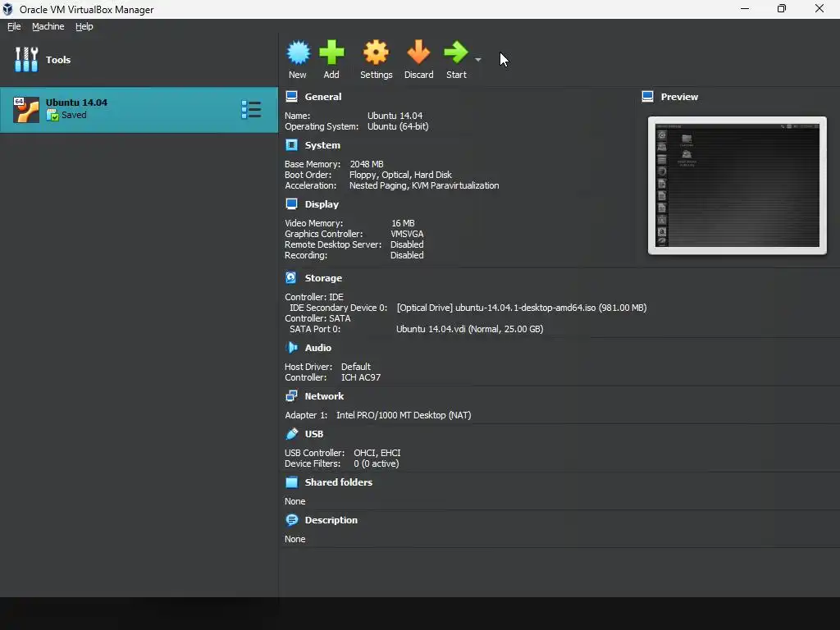Open the Tools icon in sidebar

[26, 59]
